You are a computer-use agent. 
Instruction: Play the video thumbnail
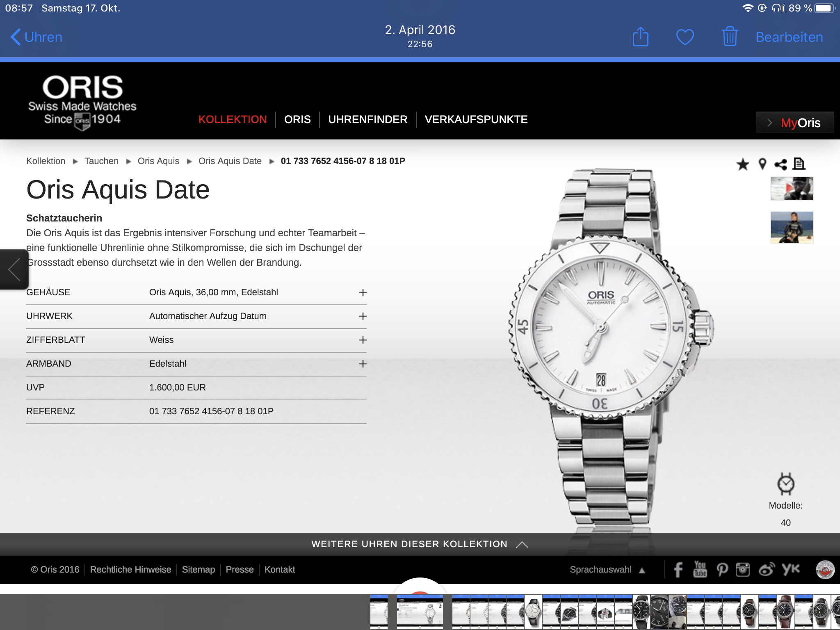[x=792, y=189]
